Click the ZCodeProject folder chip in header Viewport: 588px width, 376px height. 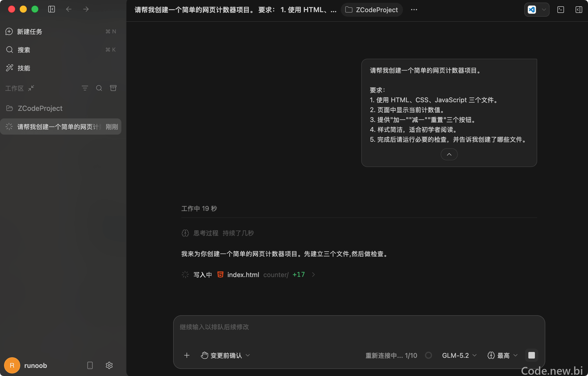point(372,10)
